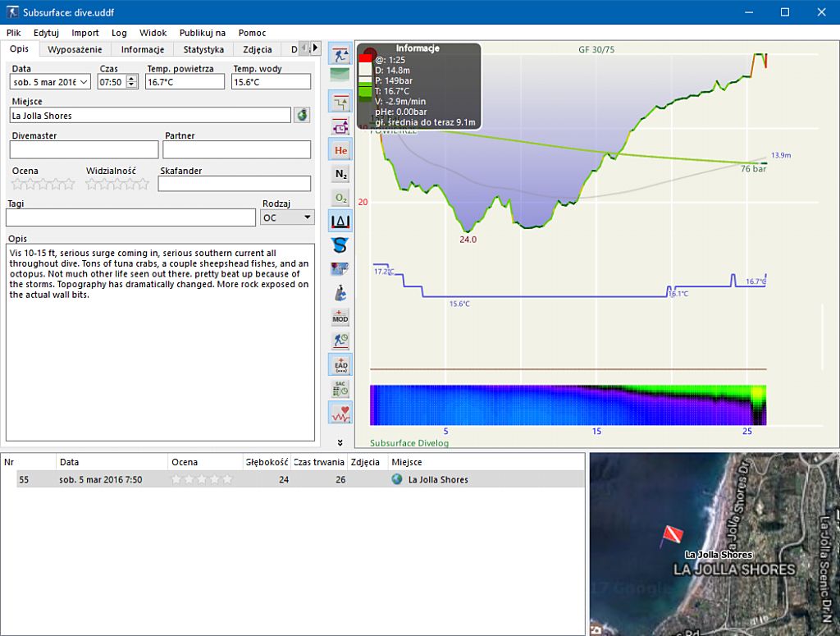Toggle the pN2 partial pressure graph
840x636 pixels.
pos(340,173)
